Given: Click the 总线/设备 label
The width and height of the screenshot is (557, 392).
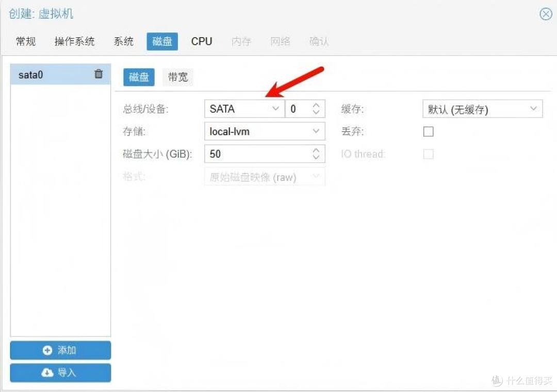Looking at the screenshot, I should (145, 109).
